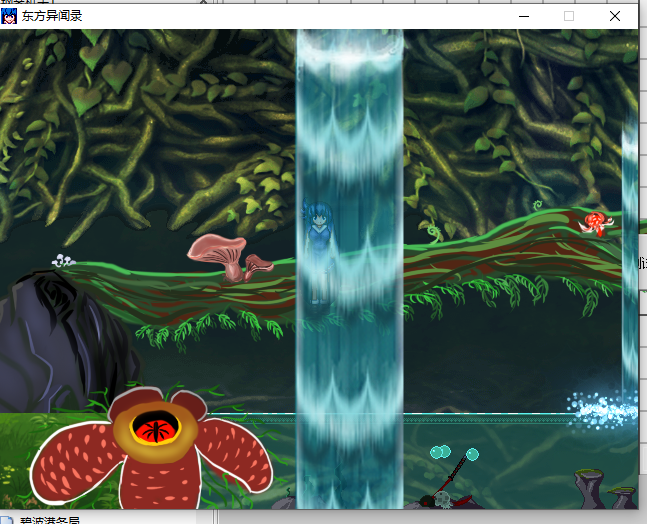Viewport: 647px width, 524px height.
Task: Click the small white mushroom cluster
Action: click(64, 260)
